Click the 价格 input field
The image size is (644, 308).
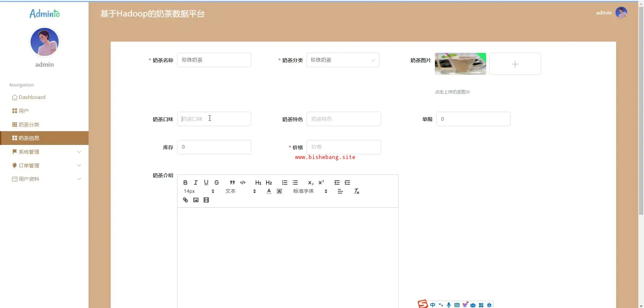[343, 147]
